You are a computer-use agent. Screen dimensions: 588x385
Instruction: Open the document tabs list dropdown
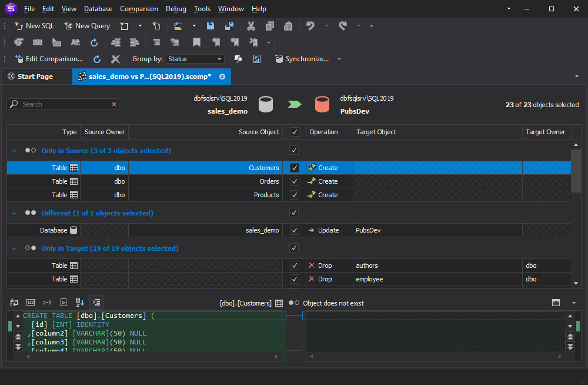(577, 77)
